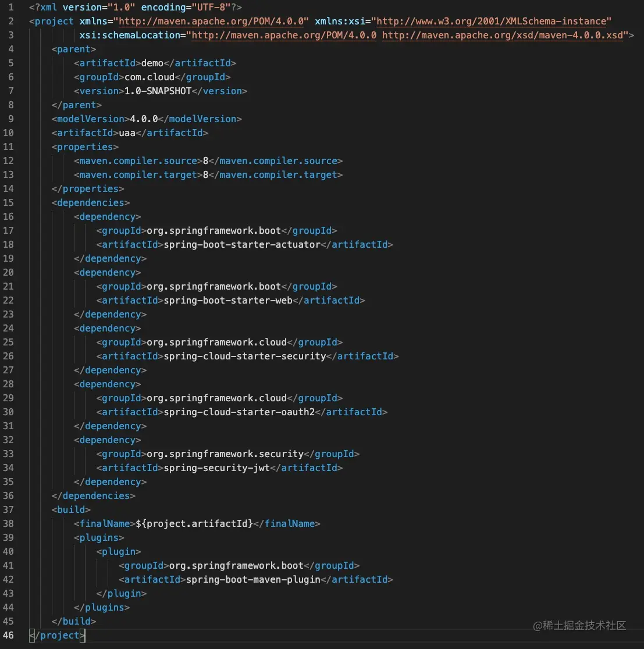644x649 pixels.
Task: Click 'spring-cloud-starter-oauth2' artifact text
Action: (239, 412)
